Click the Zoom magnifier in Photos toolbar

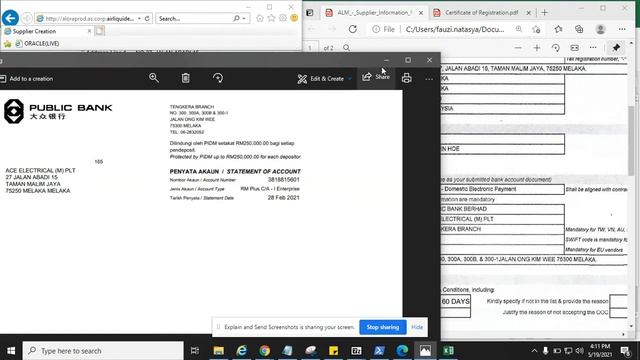coord(154,78)
